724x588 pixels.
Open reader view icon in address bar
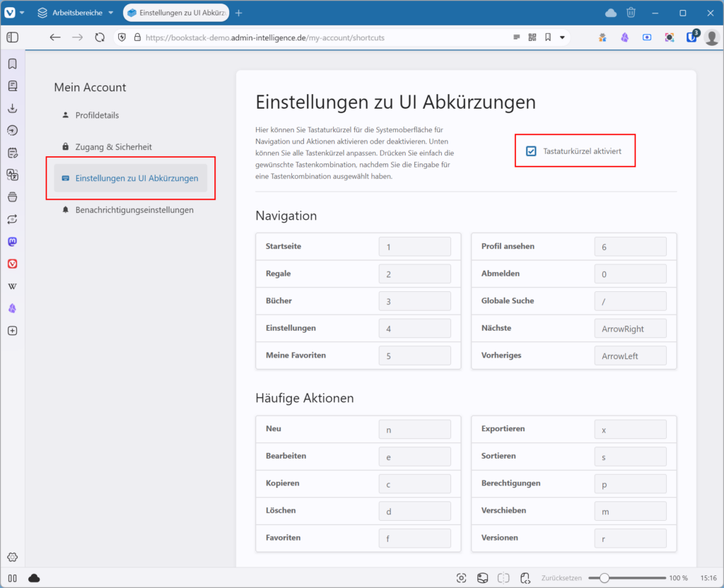point(516,37)
